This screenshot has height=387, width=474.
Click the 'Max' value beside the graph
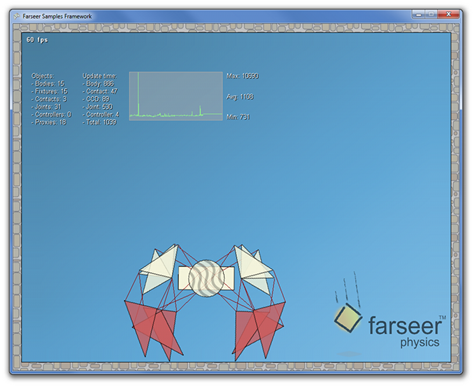[243, 76]
